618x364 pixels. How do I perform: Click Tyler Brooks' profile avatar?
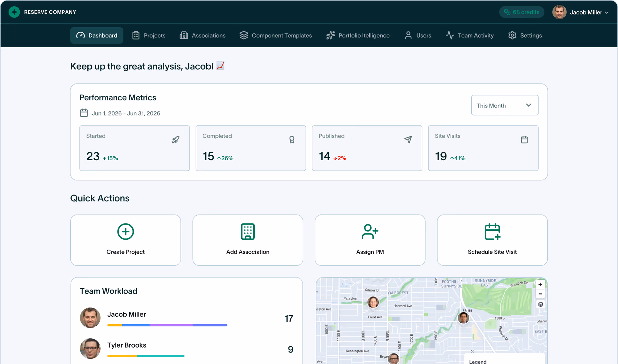click(90, 349)
